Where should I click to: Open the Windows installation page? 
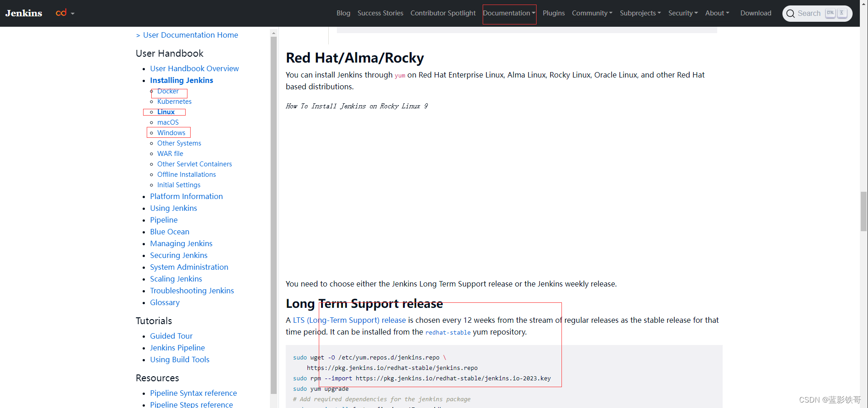(x=171, y=133)
